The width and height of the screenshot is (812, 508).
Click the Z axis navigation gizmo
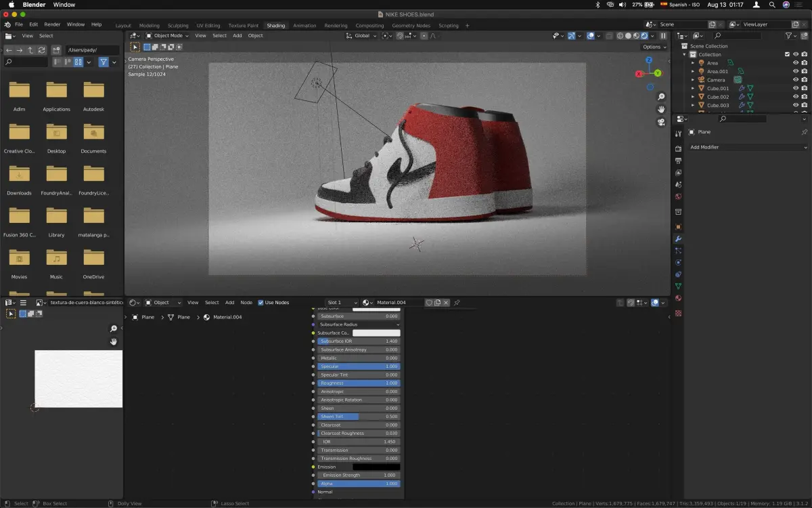click(x=649, y=60)
